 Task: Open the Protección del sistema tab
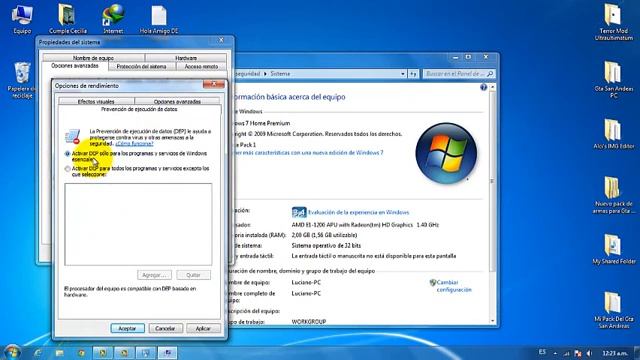point(141,67)
